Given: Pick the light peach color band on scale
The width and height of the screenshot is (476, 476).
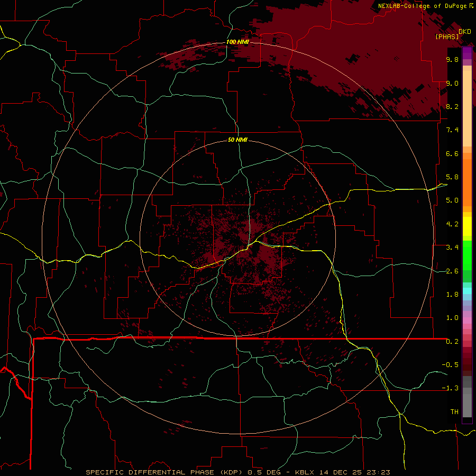Looking at the screenshot, I should coord(467,109).
